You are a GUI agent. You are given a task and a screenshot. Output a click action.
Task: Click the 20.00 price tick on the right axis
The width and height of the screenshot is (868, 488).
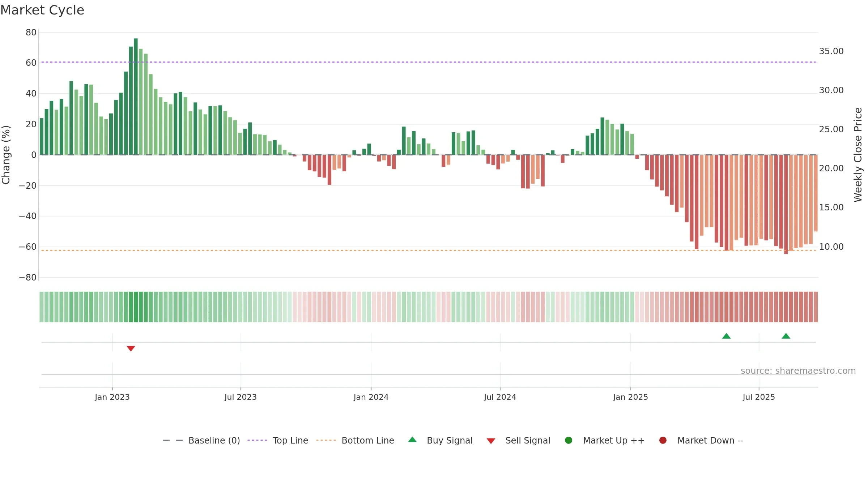click(x=831, y=168)
